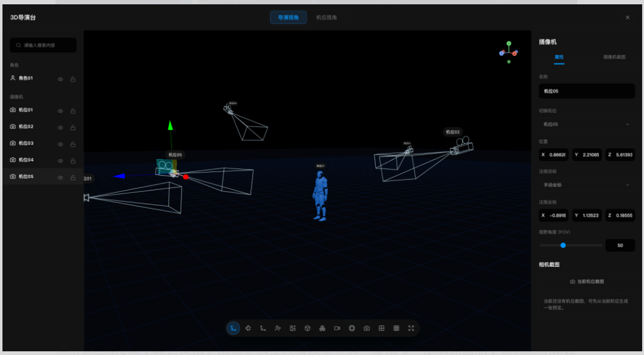Select 机位05 in the camera list
This screenshot has height=355, width=644.
(x=43, y=176)
